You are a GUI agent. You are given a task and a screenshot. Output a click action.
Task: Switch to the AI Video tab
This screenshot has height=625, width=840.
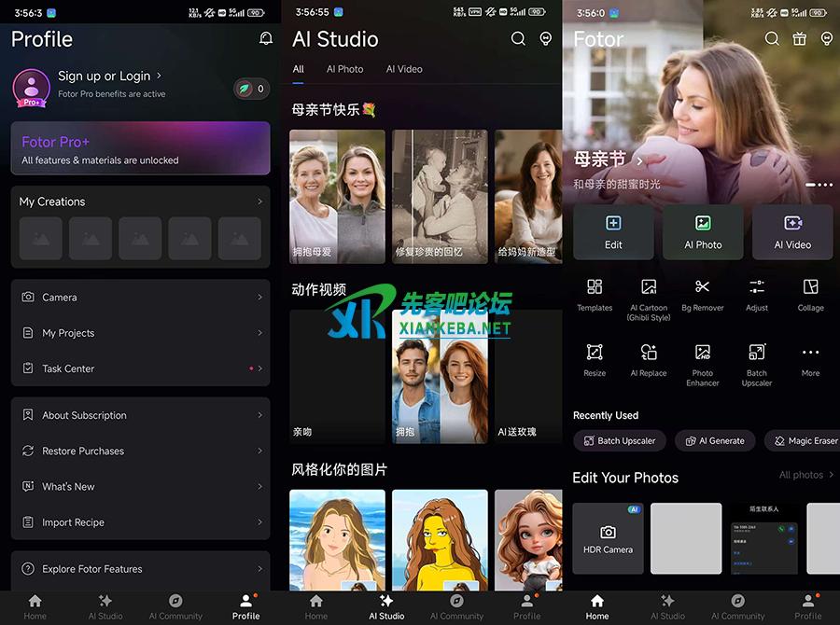[x=404, y=69]
